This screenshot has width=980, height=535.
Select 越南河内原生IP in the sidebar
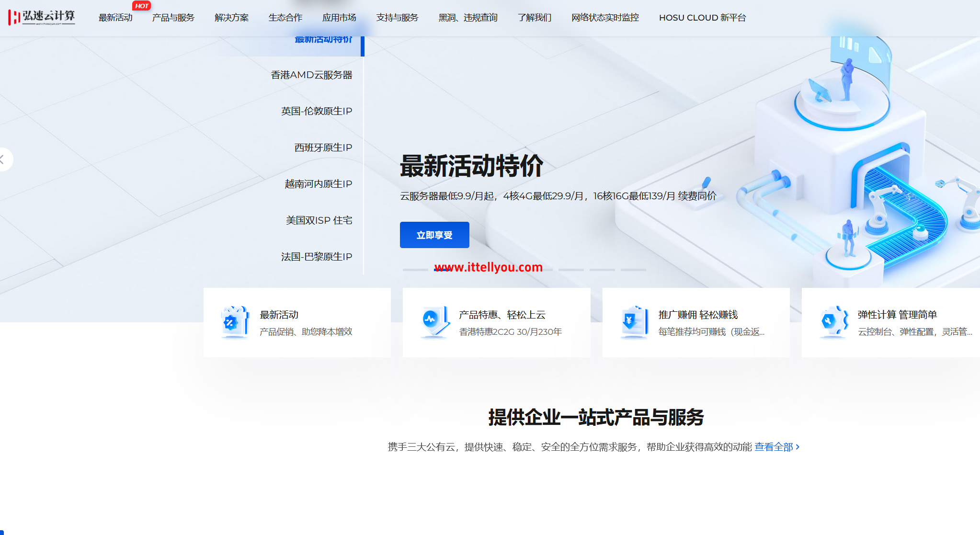point(318,183)
